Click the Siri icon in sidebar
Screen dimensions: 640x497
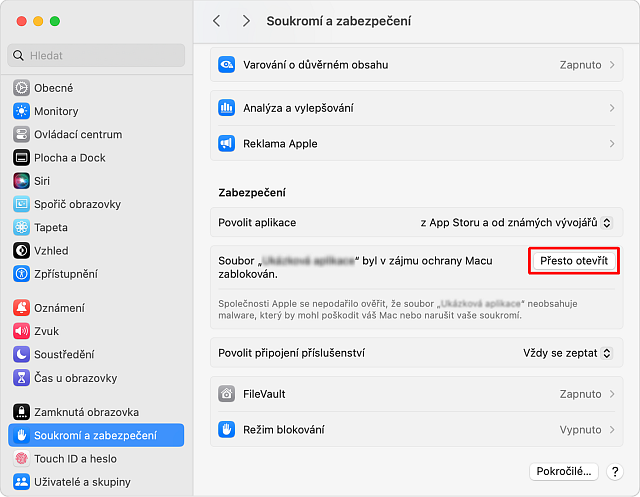click(x=21, y=181)
